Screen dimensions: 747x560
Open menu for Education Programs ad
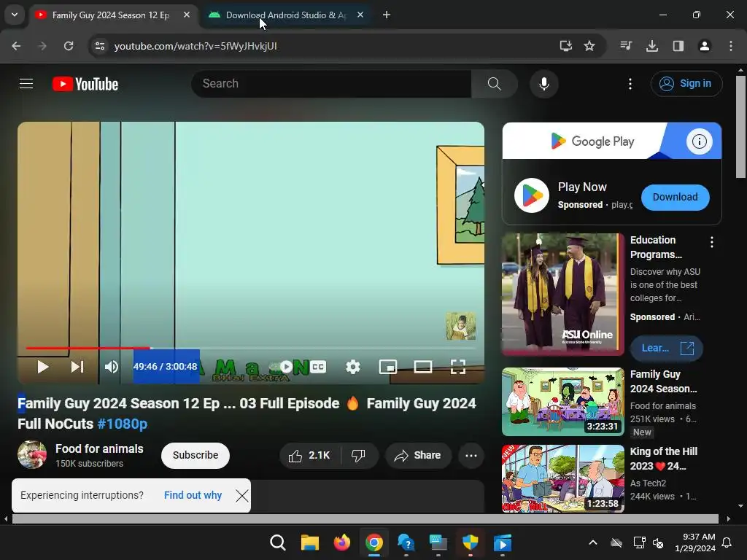[x=712, y=242]
